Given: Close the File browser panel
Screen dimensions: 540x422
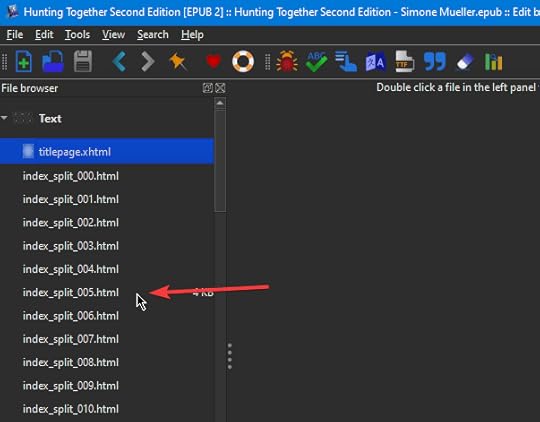Looking at the screenshot, I should tap(220, 88).
